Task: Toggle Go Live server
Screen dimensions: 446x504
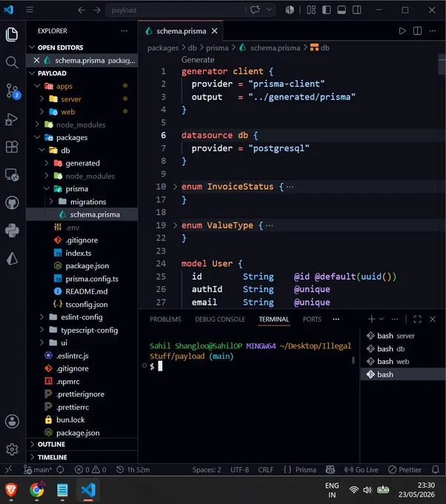Action: [x=361, y=470]
